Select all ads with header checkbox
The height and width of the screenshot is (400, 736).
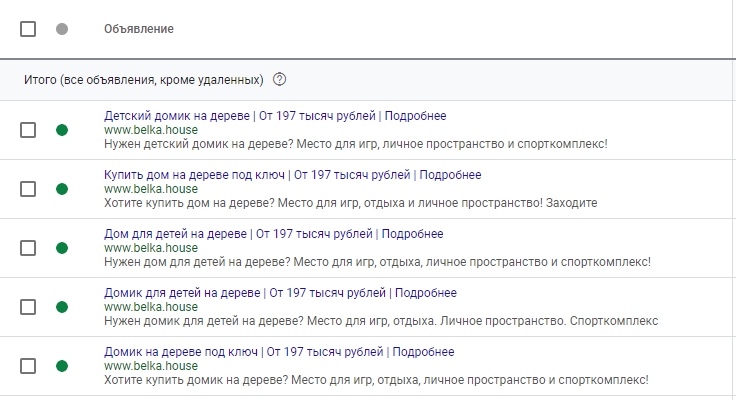(x=28, y=29)
